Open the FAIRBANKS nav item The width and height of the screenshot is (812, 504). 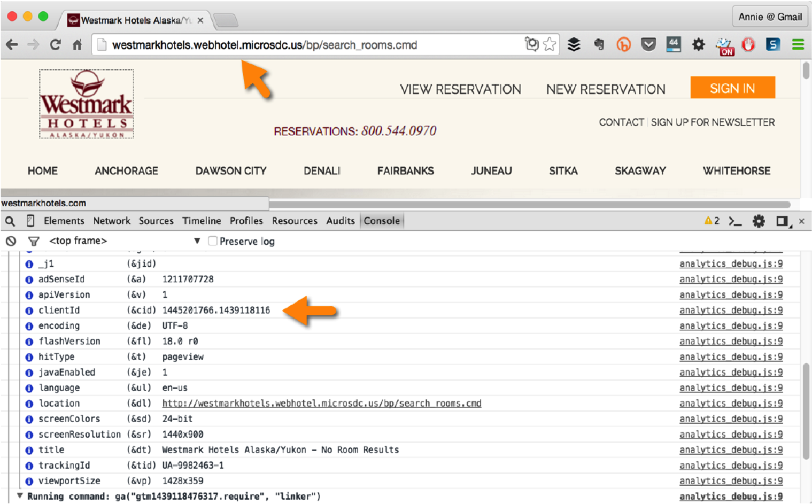(x=406, y=170)
